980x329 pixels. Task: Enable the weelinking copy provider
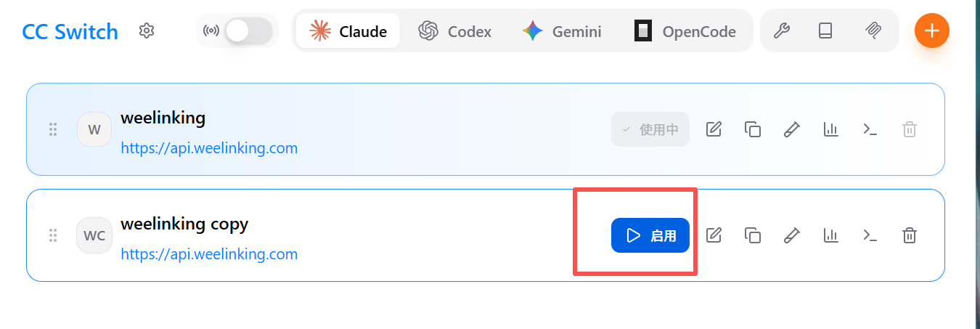point(650,235)
